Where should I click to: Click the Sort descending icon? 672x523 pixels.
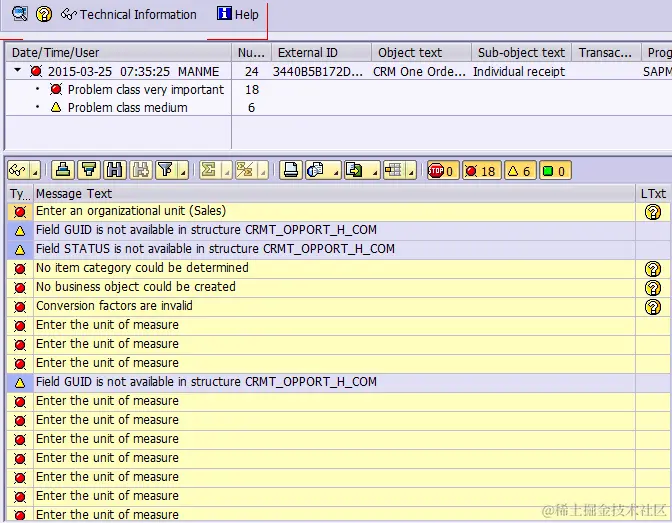point(89,171)
